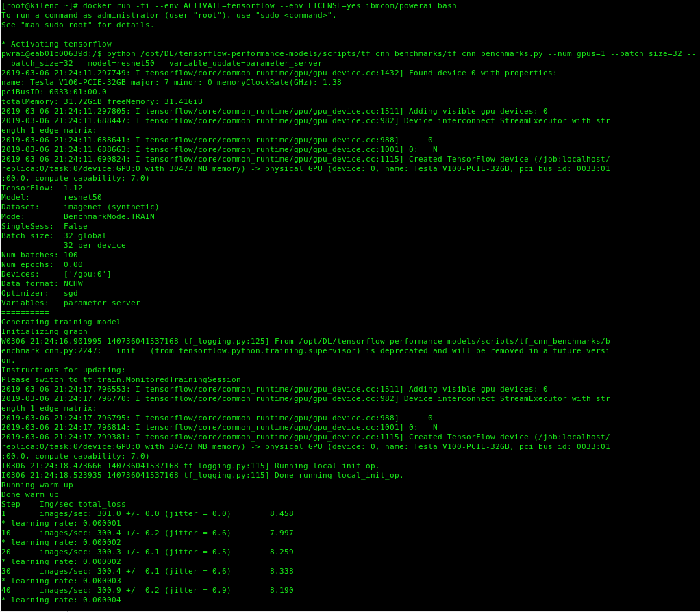This screenshot has width=700, height=612.
Task: Click step 20 result with loss 8.259
Action: pyautogui.click(x=147, y=552)
